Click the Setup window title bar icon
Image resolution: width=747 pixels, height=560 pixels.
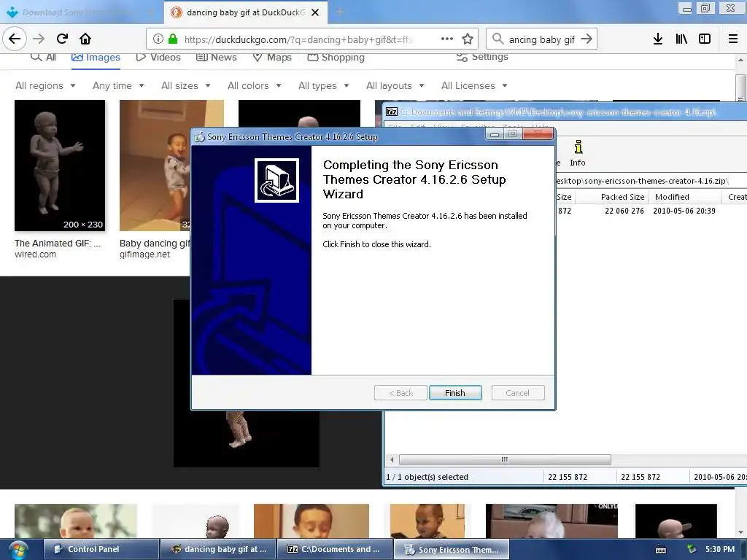click(200, 136)
